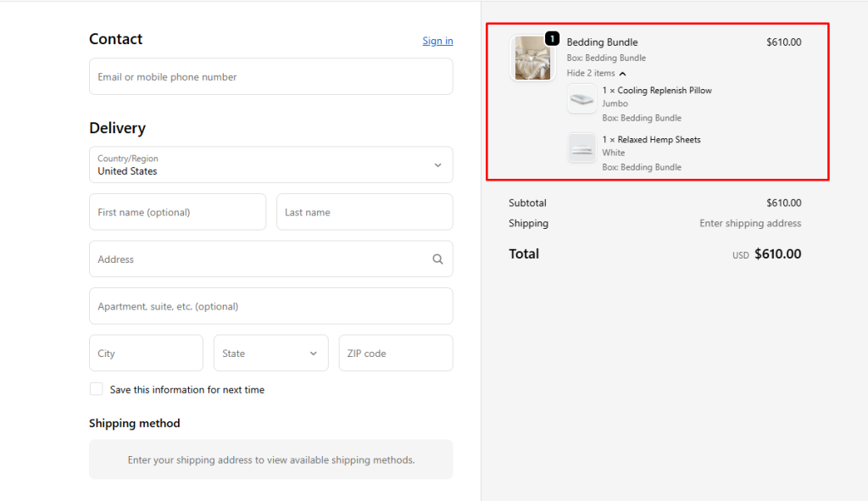Click the Apartment, suite, etc. field
This screenshot has height=501, width=868.
(x=270, y=306)
